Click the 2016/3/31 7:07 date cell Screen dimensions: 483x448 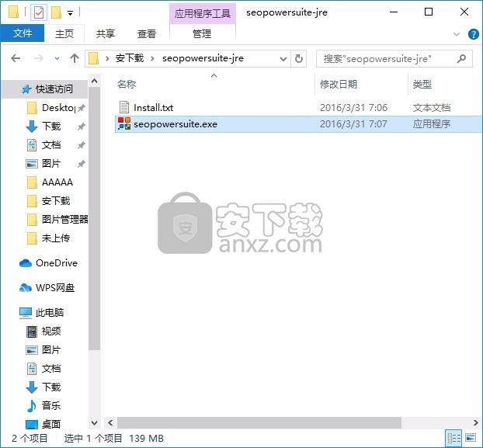(x=353, y=124)
